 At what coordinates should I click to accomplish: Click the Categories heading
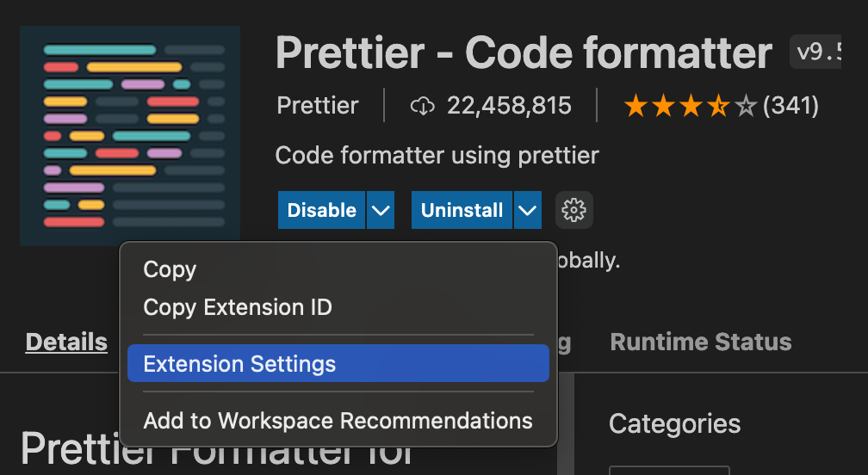(675, 424)
